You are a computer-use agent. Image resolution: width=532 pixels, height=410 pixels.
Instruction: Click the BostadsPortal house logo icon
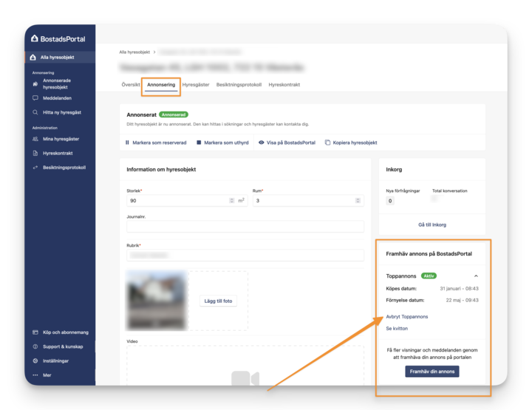34,38
